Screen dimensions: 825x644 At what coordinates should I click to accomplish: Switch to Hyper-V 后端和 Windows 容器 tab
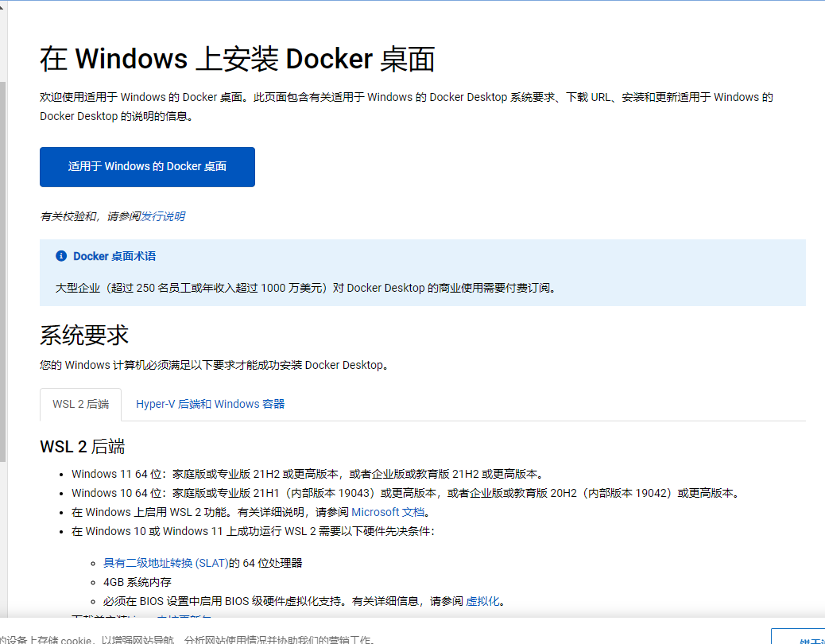coord(210,404)
